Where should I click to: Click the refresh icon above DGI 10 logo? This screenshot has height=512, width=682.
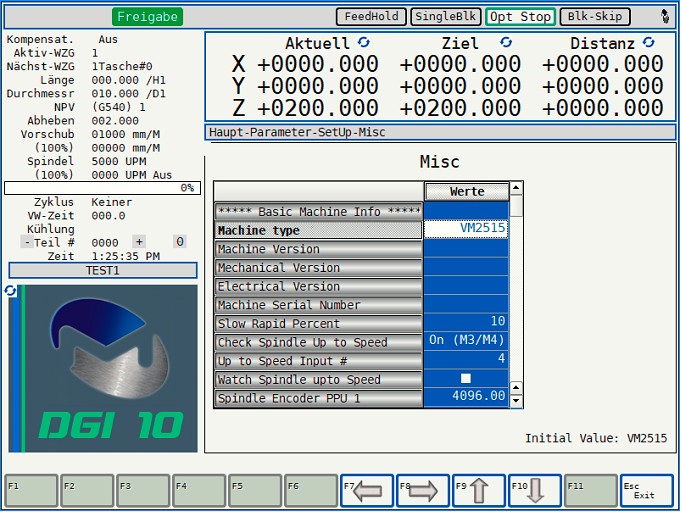point(10,290)
